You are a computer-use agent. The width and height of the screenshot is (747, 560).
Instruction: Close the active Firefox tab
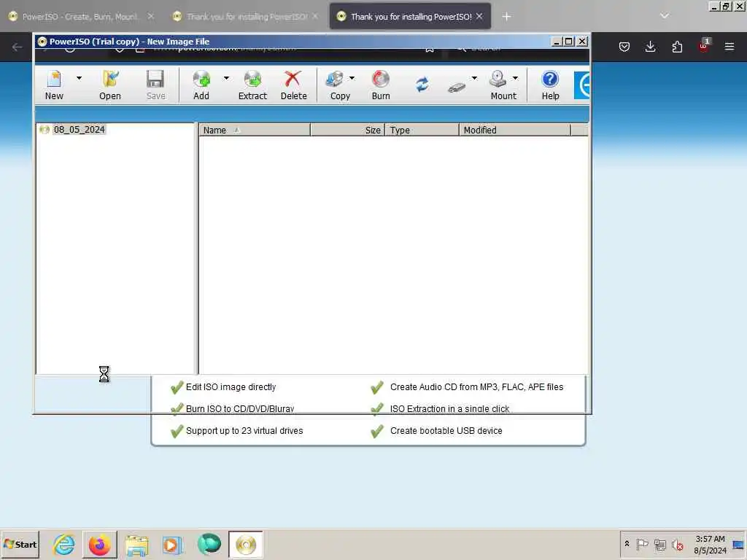coord(479,16)
